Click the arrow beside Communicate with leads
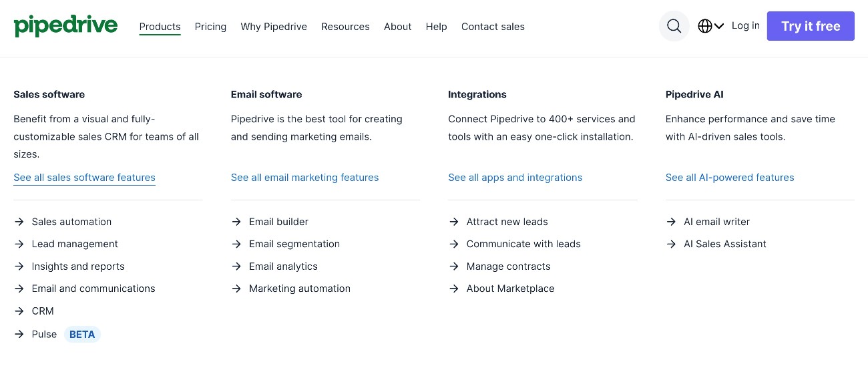The height and width of the screenshot is (366, 868). (454, 244)
